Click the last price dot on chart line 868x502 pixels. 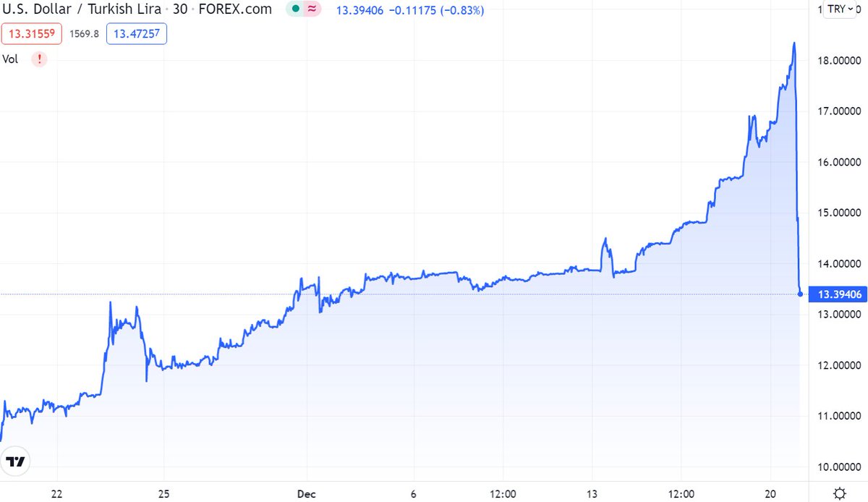coord(800,294)
